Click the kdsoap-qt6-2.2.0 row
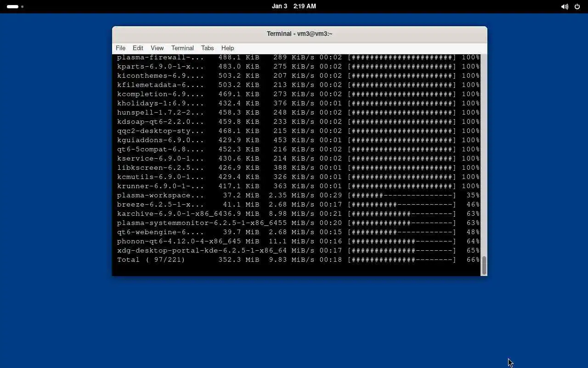 point(298,122)
